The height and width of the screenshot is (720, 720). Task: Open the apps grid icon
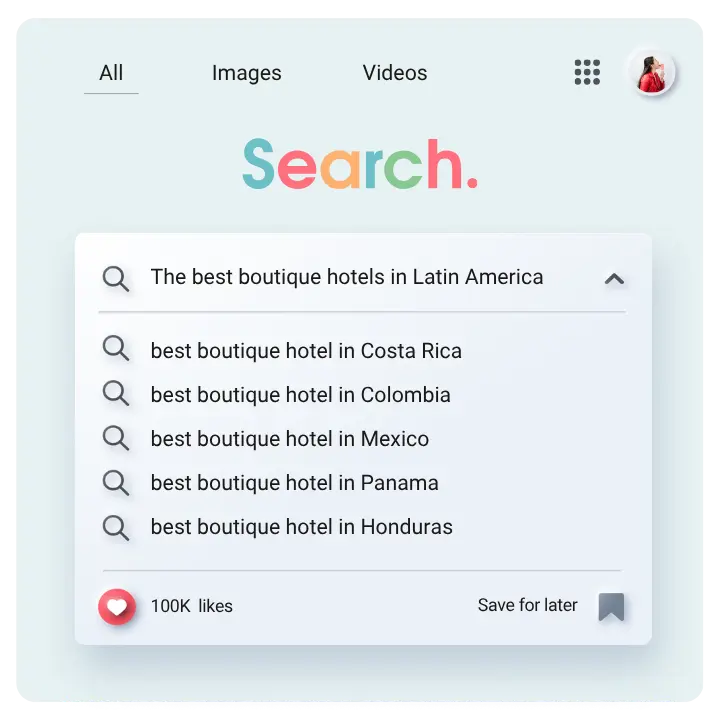pyautogui.click(x=587, y=72)
